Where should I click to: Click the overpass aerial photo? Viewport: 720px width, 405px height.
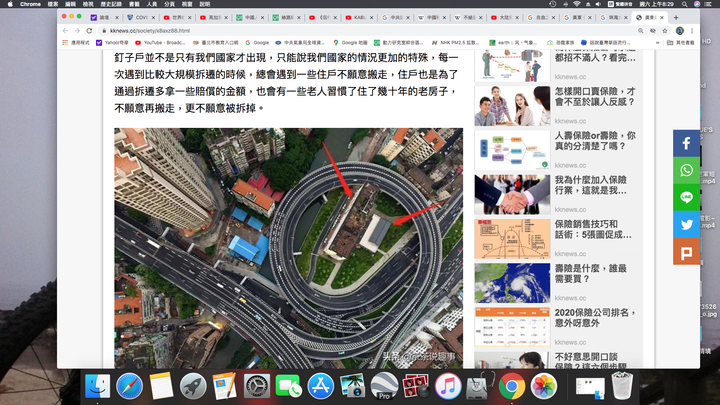click(x=288, y=248)
